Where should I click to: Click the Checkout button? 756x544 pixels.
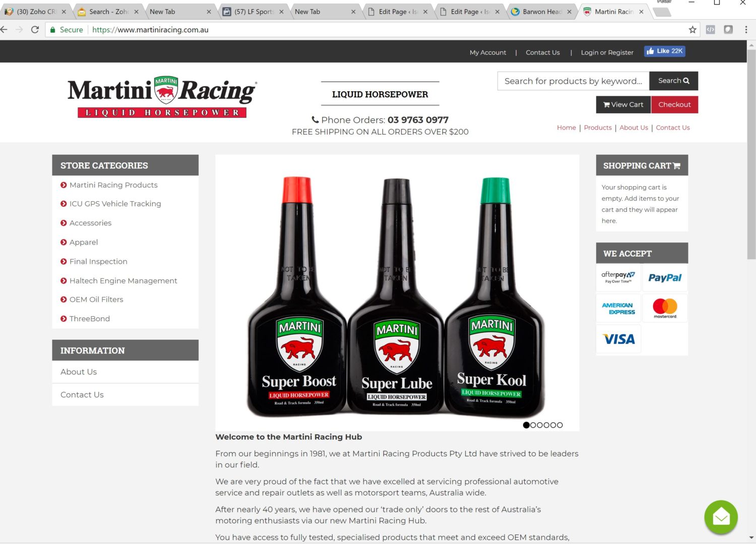(x=674, y=104)
